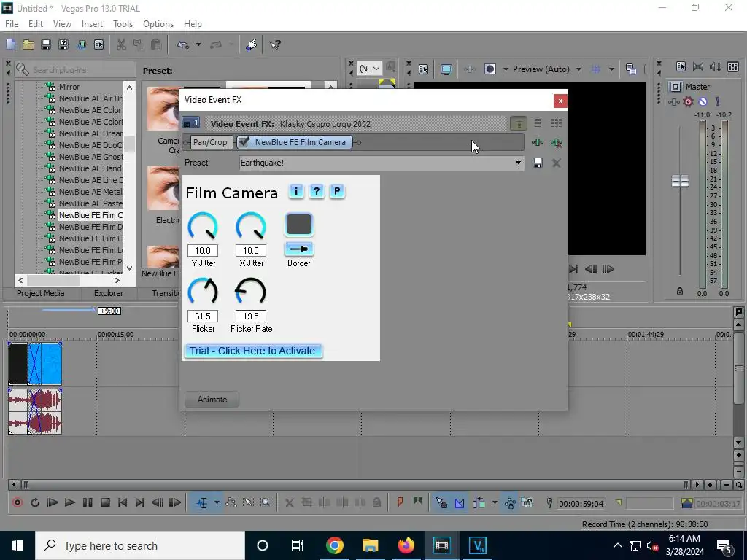747x560 pixels.
Task: Click the Open folder icon in the toolbar
Action: (28, 44)
